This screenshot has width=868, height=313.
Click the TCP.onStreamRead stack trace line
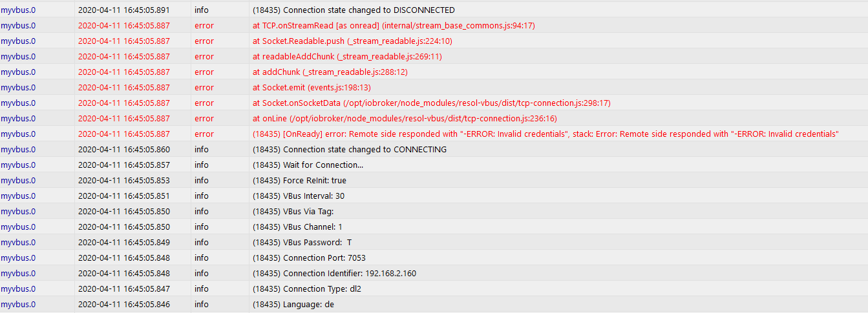coord(394,26)
